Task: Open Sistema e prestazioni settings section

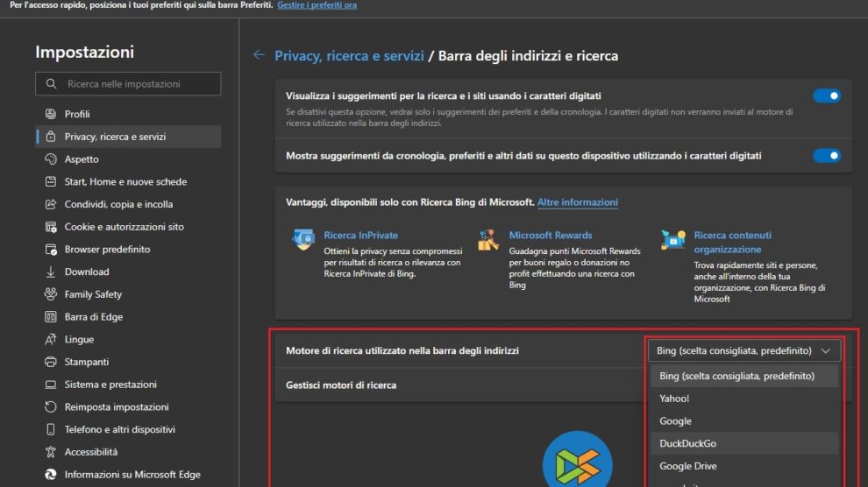Action: tap(110, 385)
